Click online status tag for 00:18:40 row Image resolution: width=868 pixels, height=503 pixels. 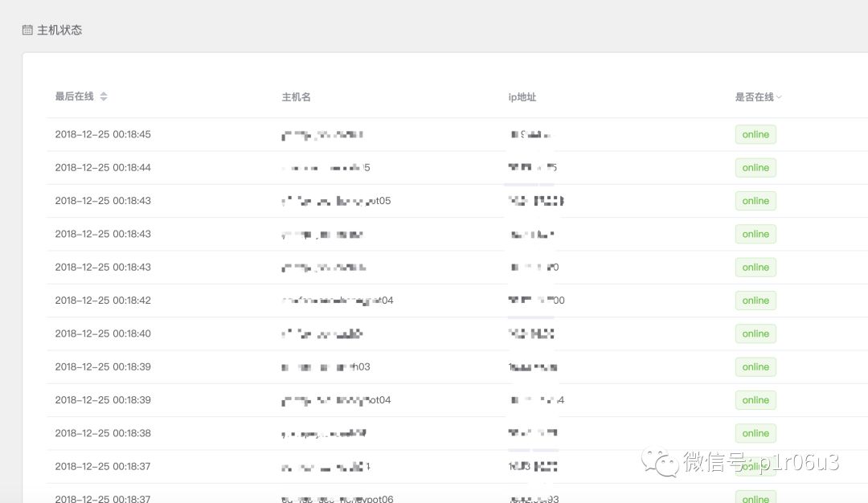tap(755, 333)
